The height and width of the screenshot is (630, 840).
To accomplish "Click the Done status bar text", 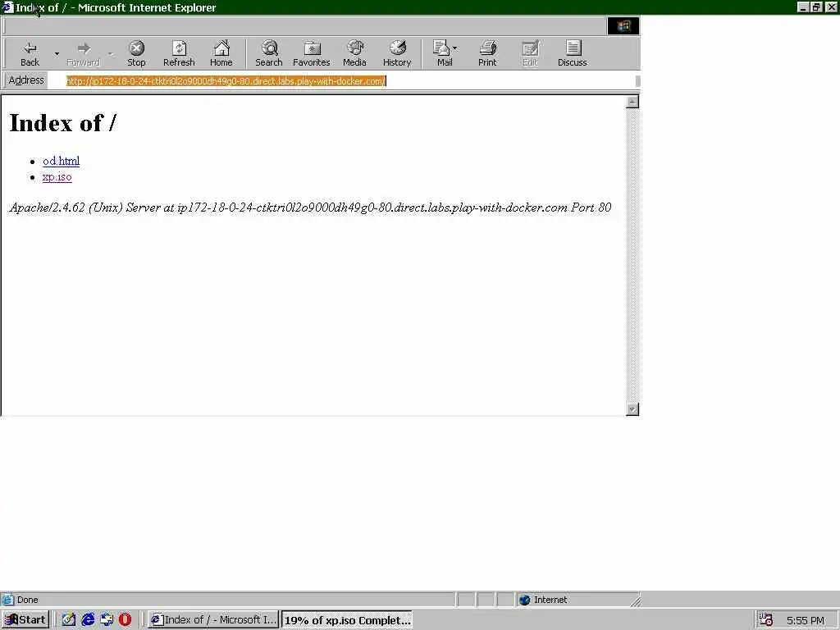I will point(27,600).
